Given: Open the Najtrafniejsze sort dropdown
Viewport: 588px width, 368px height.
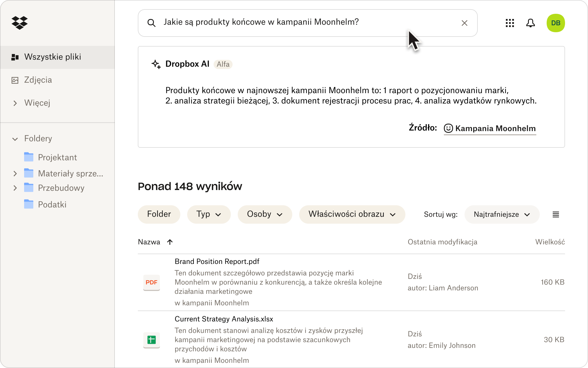Looking at the screenshot, I should (502, 214).
